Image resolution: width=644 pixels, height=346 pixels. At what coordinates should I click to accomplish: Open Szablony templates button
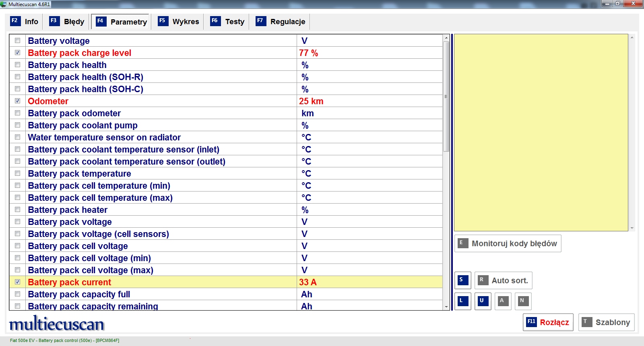point(606,322)
